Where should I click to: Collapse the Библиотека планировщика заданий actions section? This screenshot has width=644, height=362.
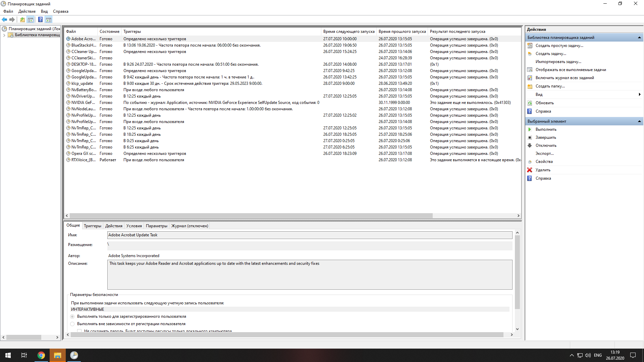coord(639,38)
